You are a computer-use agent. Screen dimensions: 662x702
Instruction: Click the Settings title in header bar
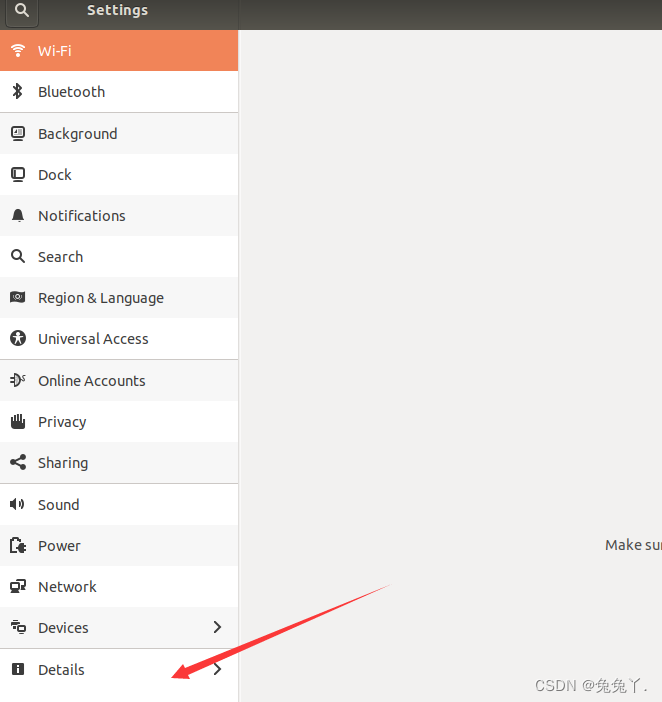(117, 10)
